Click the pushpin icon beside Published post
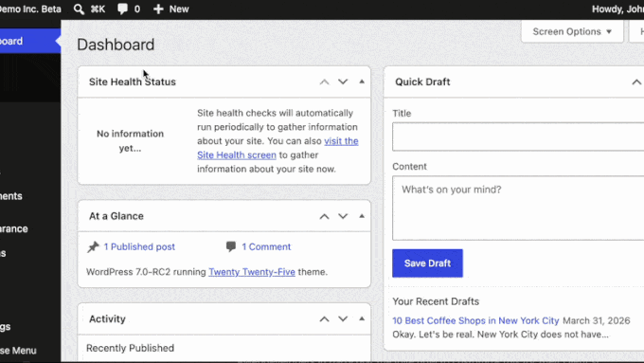The width and height of the screenshot is (644, 363). tap(93, 246)
